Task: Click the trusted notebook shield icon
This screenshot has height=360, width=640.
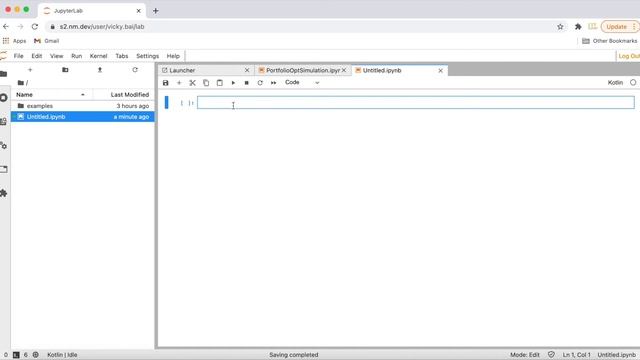Action: [x=551, y=355]
